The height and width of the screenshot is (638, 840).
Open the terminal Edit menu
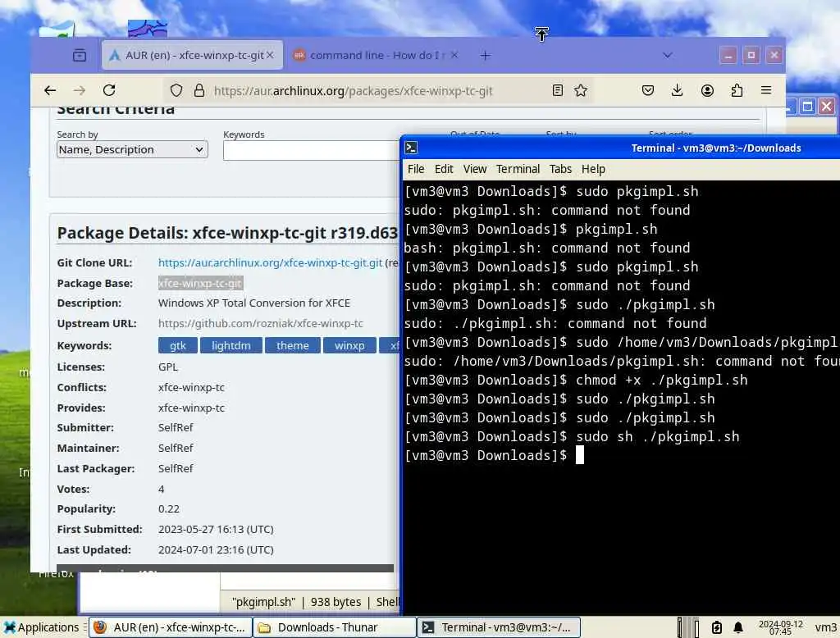click(x=444, y=169)
